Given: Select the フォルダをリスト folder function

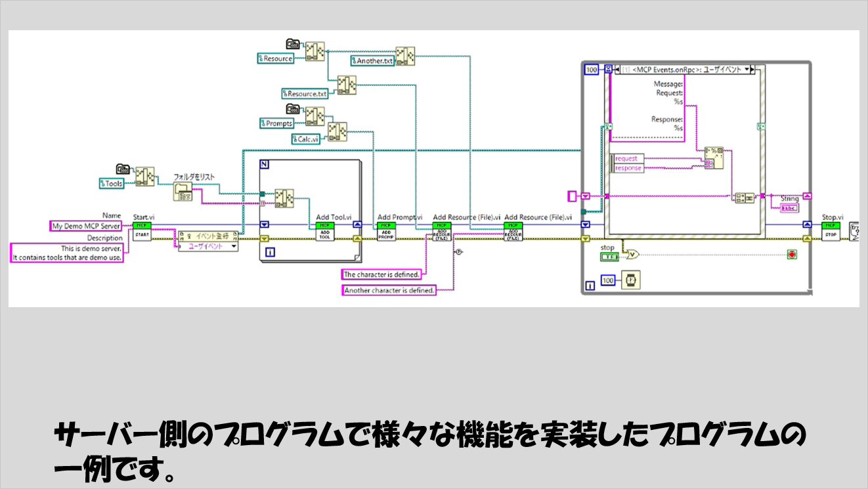Looking at the screenshot, I should click(x=185, y=192).
